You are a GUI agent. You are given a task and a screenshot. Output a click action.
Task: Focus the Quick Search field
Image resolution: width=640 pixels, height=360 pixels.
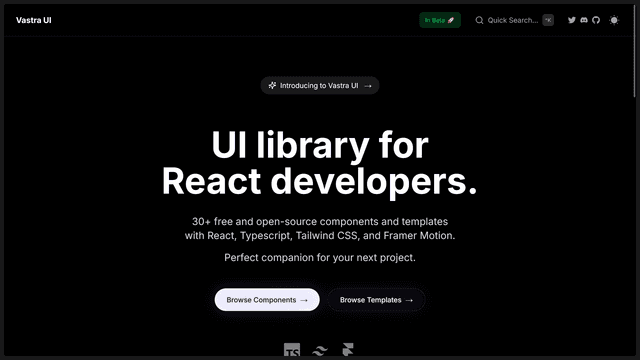(x=514, y=20)
